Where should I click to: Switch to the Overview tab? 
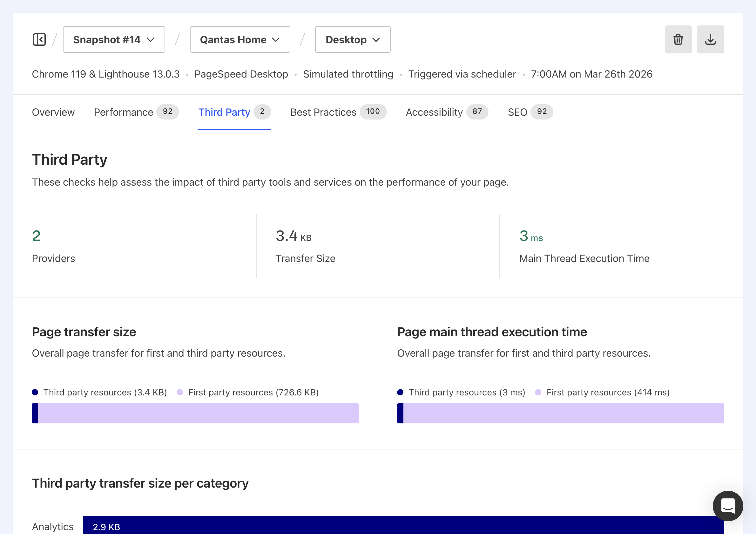pyautogui.click(x=53, y=112)
